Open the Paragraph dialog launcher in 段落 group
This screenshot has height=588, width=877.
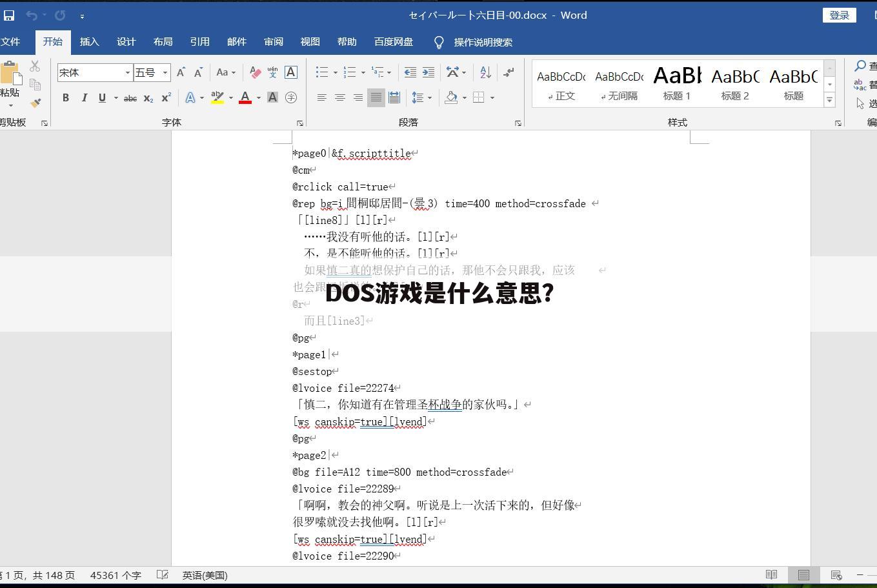pyautogui.click(x=518, y=123)
